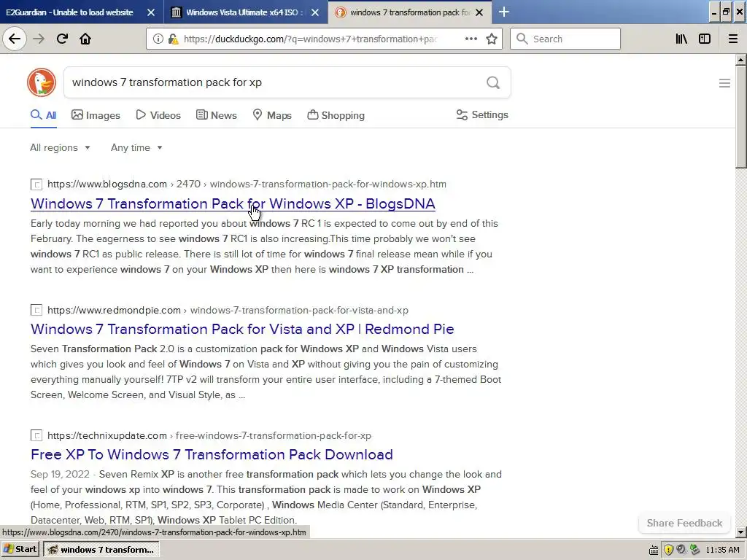Go back with the browser back arrow
The image size is (747, 560).
click(15, 39)
